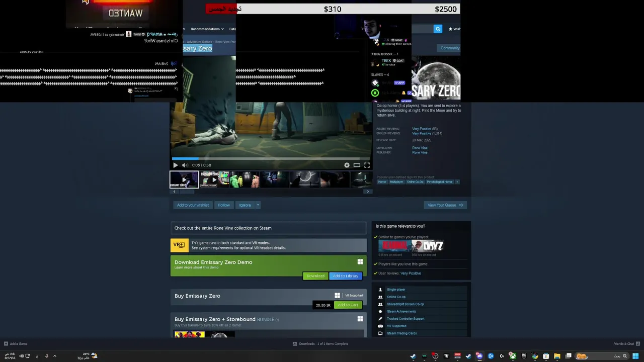This screenshot has width=644, height=362.
Task: Open Steam Trading Cards feature link
Action: tap(401, 333)
